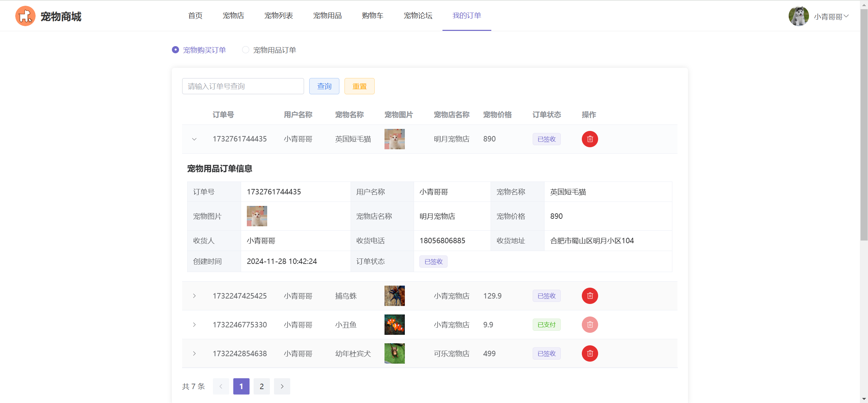Viewport: 868px width, 403px height.
Task: Delete the 捕鸟蛛 order via trash icon
Action: [x=590, y=296]
